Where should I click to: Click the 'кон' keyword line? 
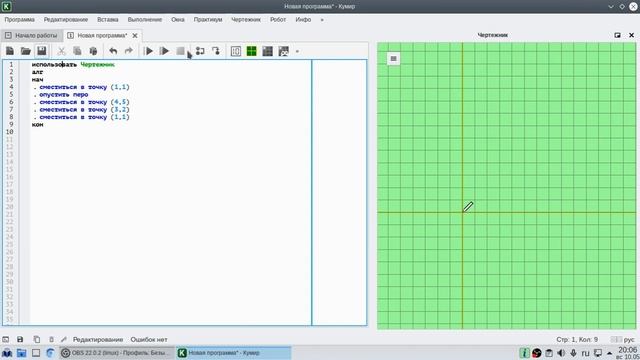[x=38, y=124]
